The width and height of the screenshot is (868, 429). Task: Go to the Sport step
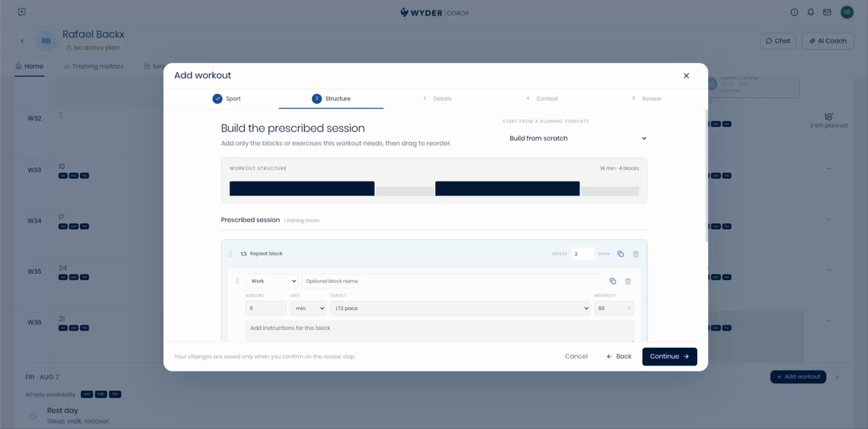227,99
